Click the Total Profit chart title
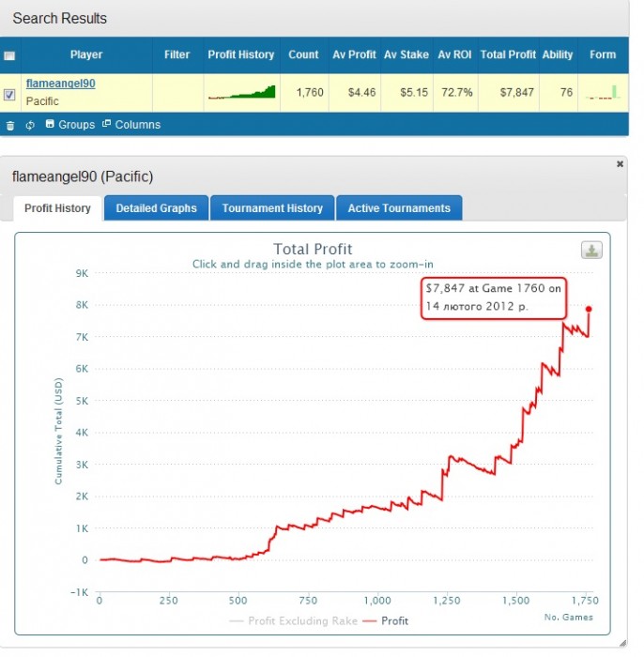The height and width of the screenshot is (657, 644). coord(313,249)
